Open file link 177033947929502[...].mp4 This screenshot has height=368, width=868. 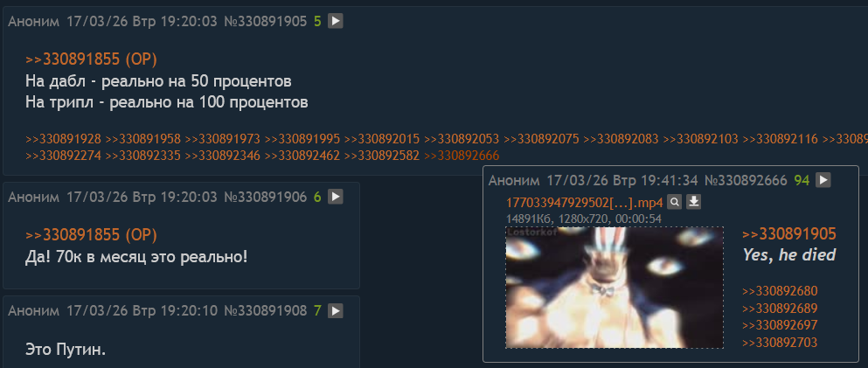[585, 203]
